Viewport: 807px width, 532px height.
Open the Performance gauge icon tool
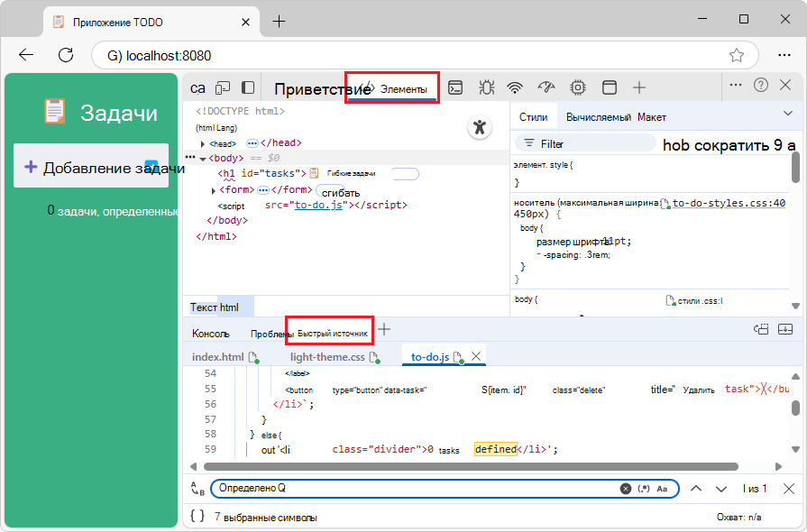[x=546, y=87]
